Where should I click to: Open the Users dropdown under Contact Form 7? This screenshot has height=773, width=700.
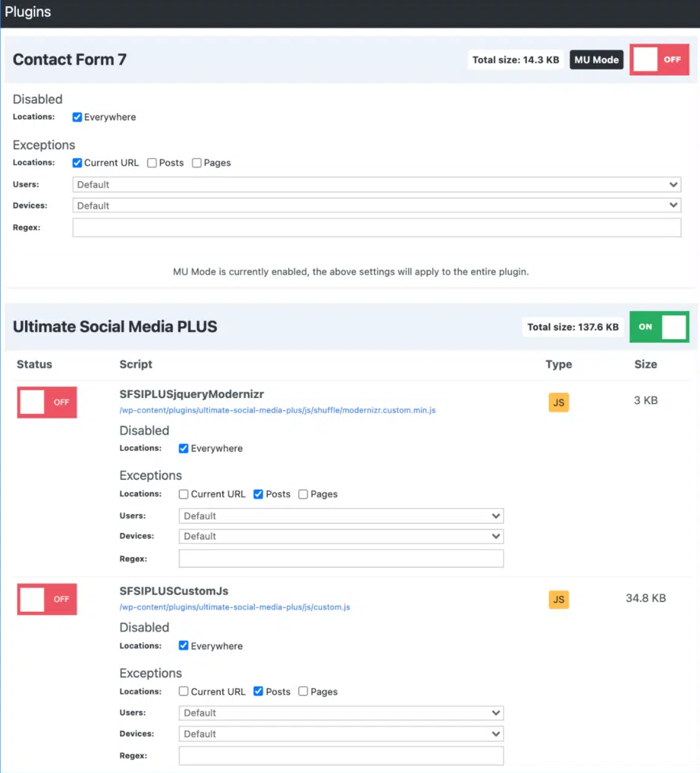(x=376, y=184)
